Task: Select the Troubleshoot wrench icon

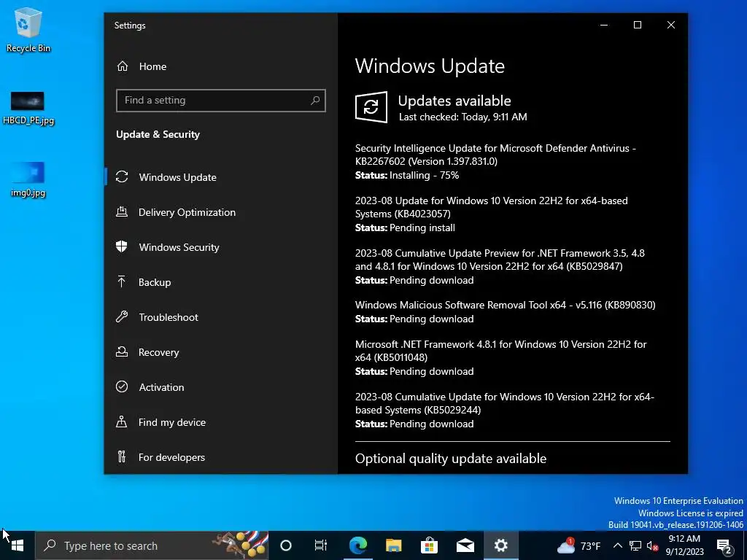Action: click(122, 316)
